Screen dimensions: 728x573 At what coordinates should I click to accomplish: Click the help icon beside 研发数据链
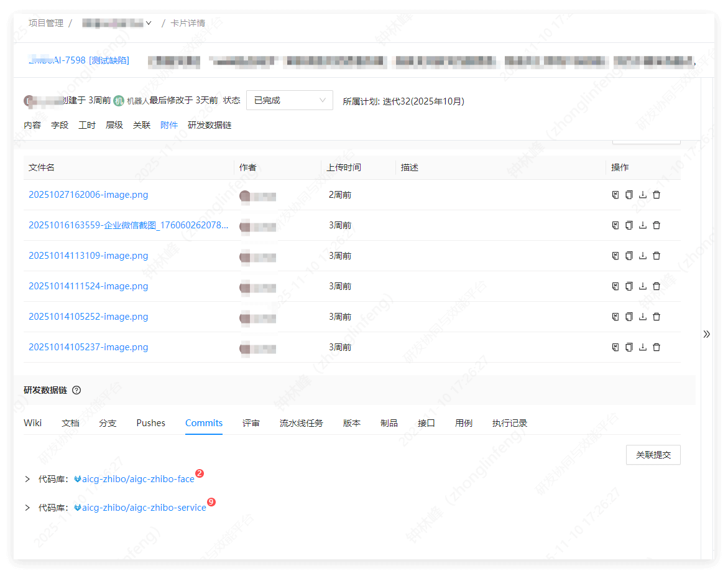coord(76,390)
